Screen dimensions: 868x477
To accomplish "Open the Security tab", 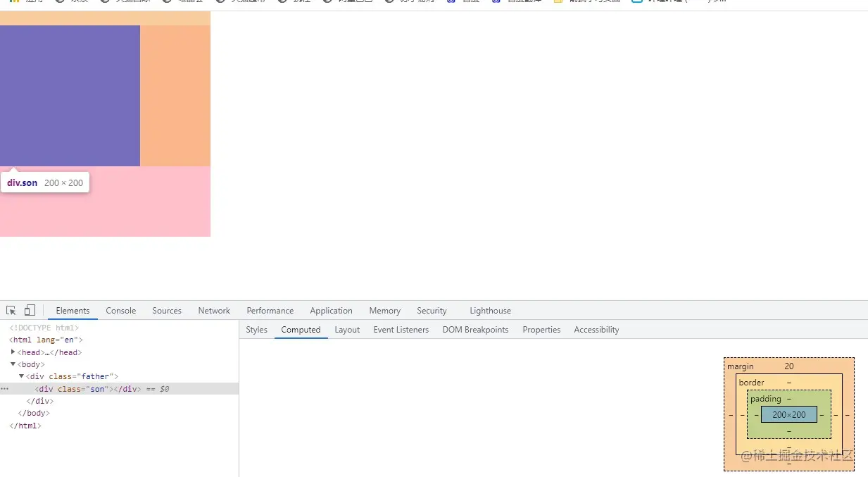I will click(432, 311).
